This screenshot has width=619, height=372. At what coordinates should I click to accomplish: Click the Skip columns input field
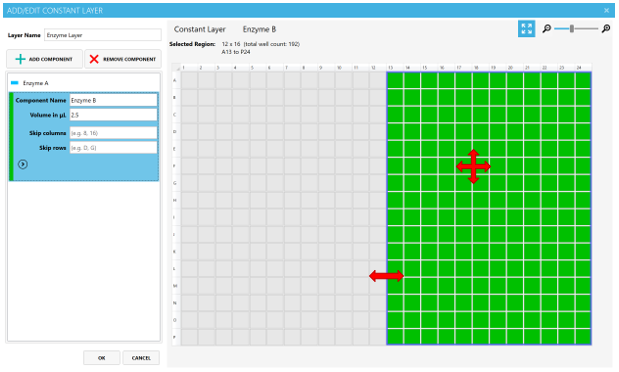tap(113, 133)
